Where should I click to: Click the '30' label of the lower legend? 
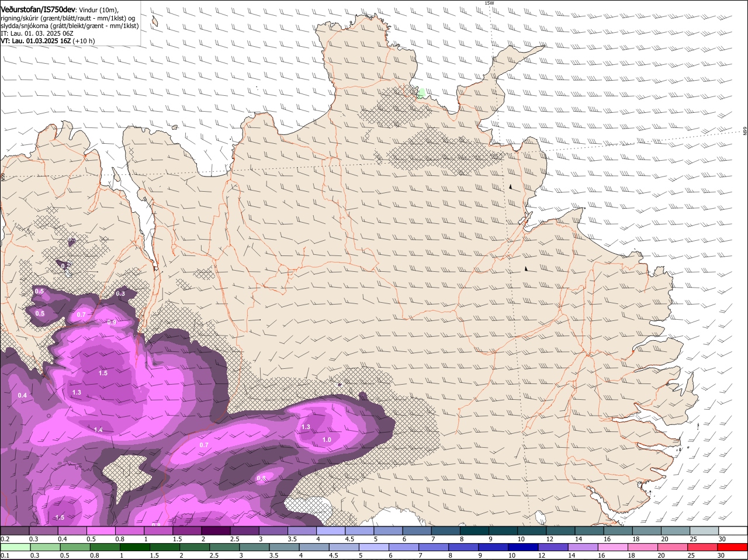721,555
